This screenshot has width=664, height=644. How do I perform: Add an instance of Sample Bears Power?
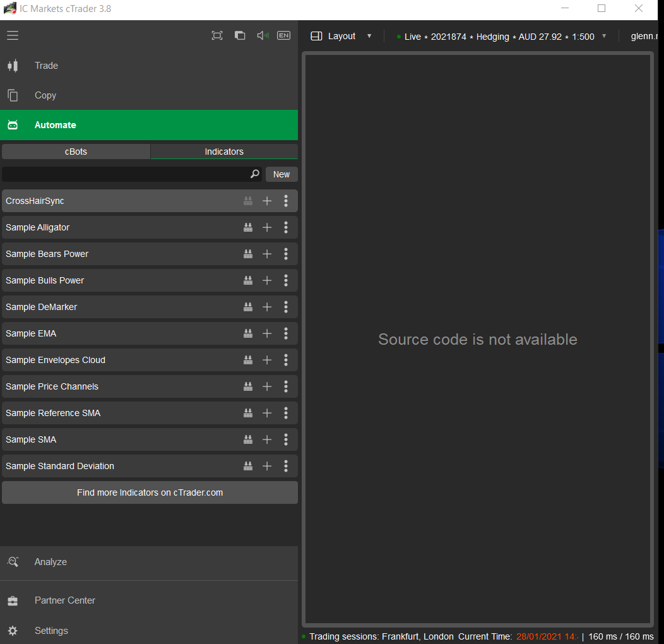point(267,254)
